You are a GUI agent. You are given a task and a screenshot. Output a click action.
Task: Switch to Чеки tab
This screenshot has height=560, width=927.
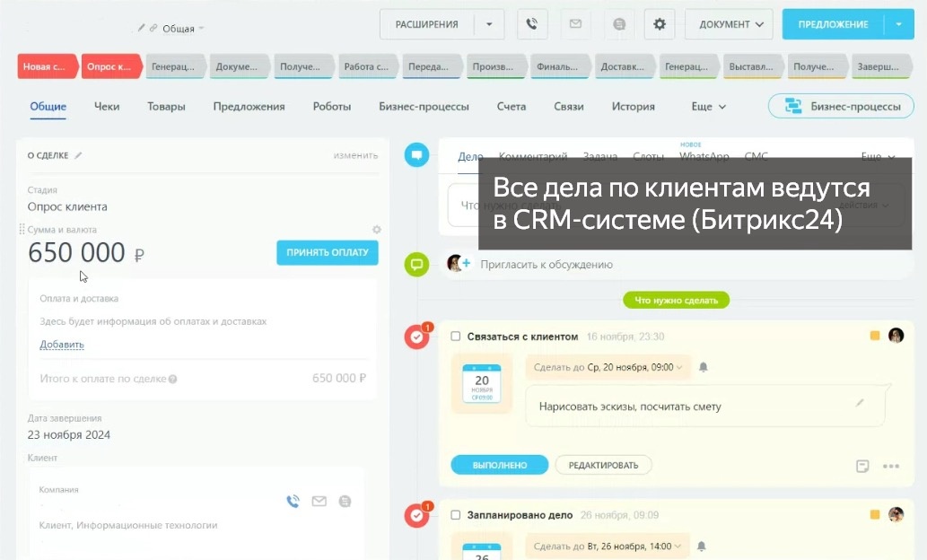tap(107, 107)
